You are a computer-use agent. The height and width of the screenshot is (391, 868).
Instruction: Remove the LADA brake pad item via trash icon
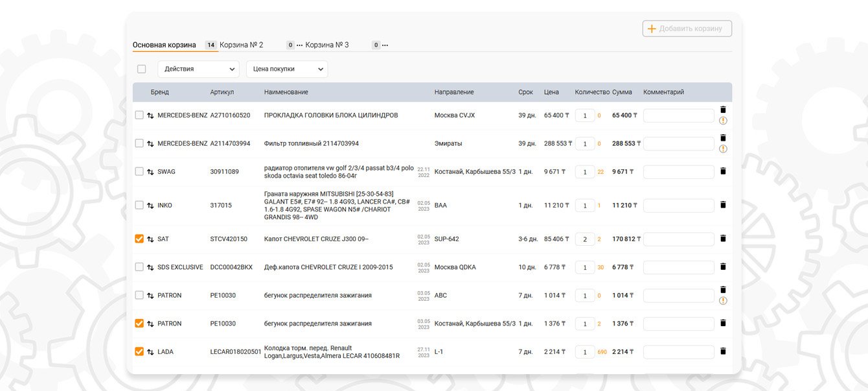coord(723,351)
